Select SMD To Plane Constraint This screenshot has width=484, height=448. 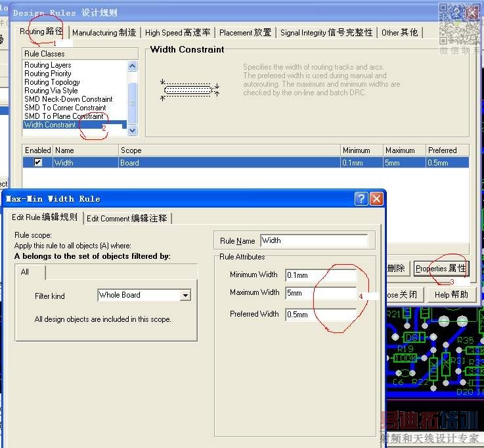(x=64, y=116)
